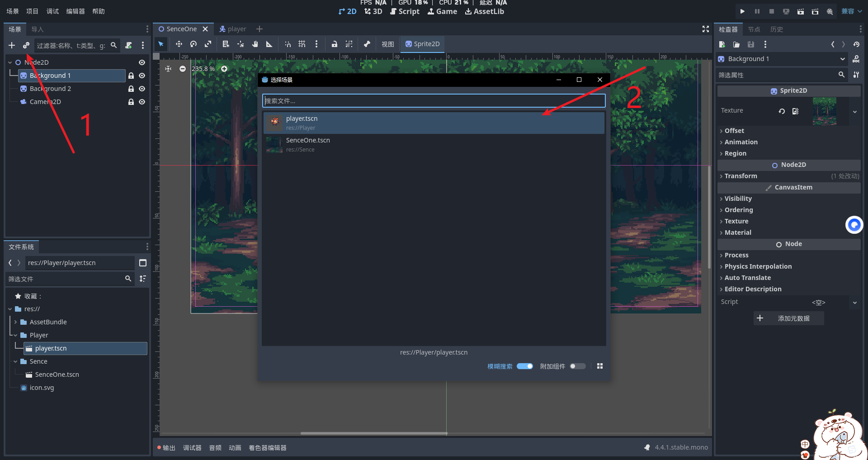Switch to the Script workspace tab
This screenshot has height=460, width=868.
[405, 11]
